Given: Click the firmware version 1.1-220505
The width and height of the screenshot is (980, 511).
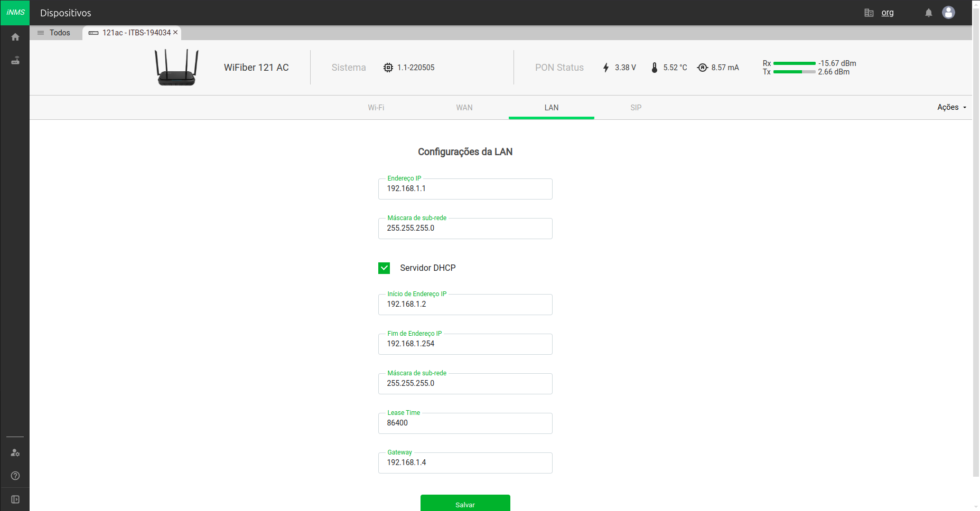Looking at the screenshot, I should pos(416,68).
